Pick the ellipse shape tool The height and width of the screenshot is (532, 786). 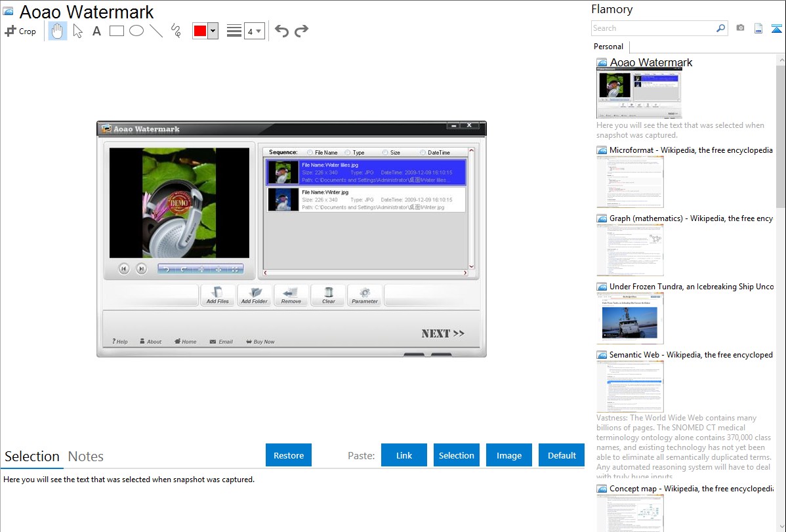coord(136,31)
